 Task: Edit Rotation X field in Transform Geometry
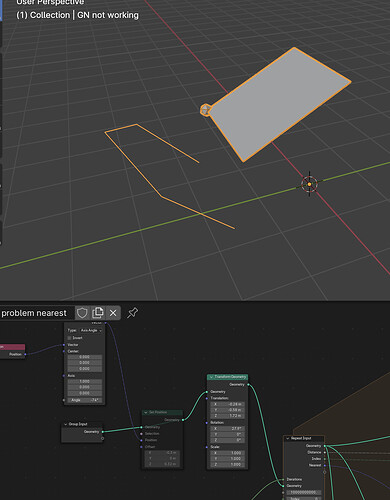click(x=228, y=428)
